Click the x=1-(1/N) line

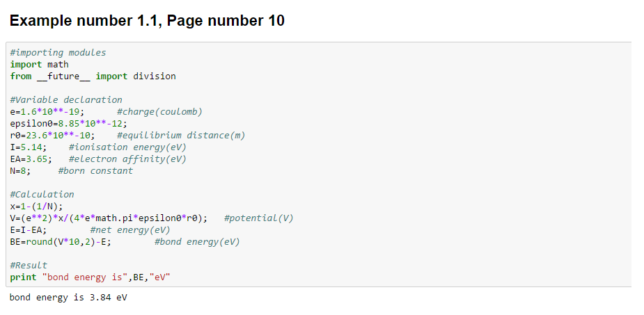click(36, 207)
